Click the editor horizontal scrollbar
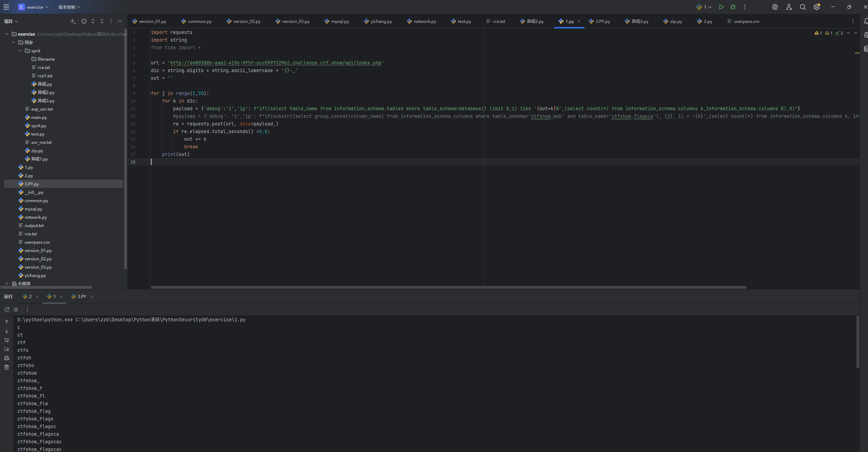This screenshot has width=868, height=452. point(448,287)
